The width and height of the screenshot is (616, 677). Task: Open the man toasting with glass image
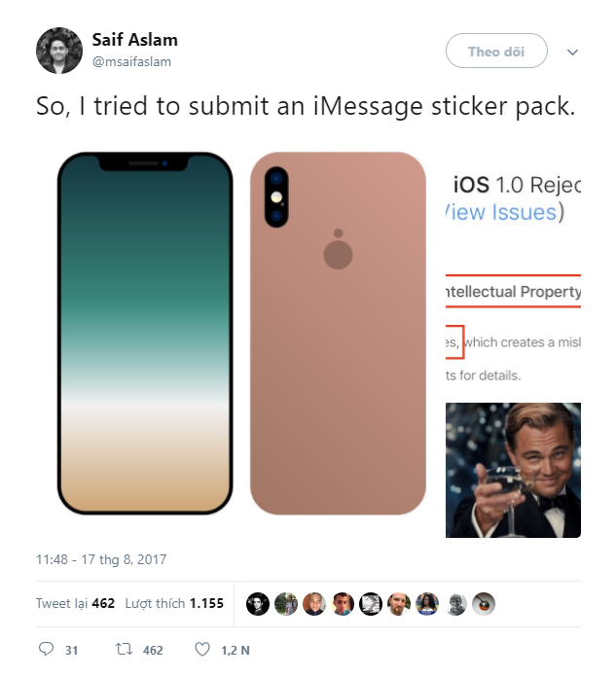click(x=513, y=470)
